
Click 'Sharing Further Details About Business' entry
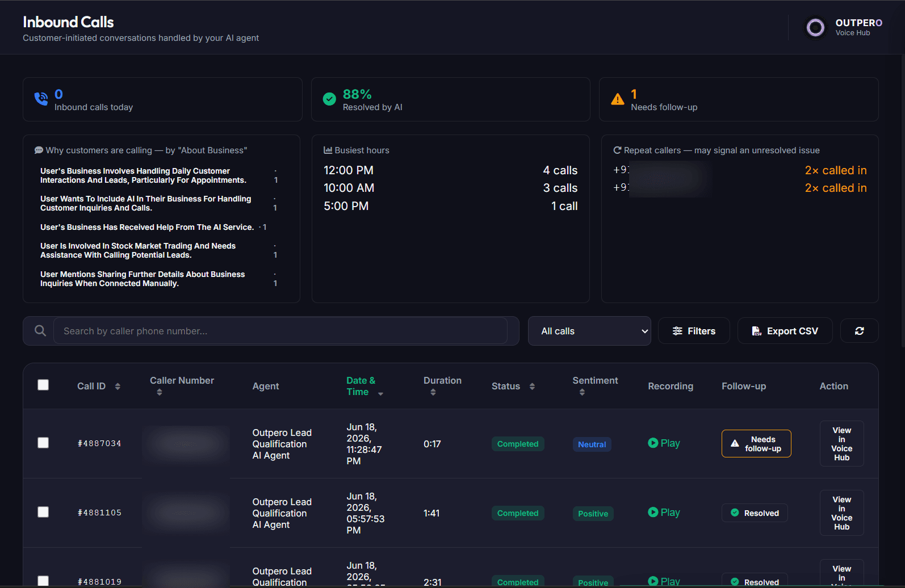pyautogui.click(x=159, y=279)
